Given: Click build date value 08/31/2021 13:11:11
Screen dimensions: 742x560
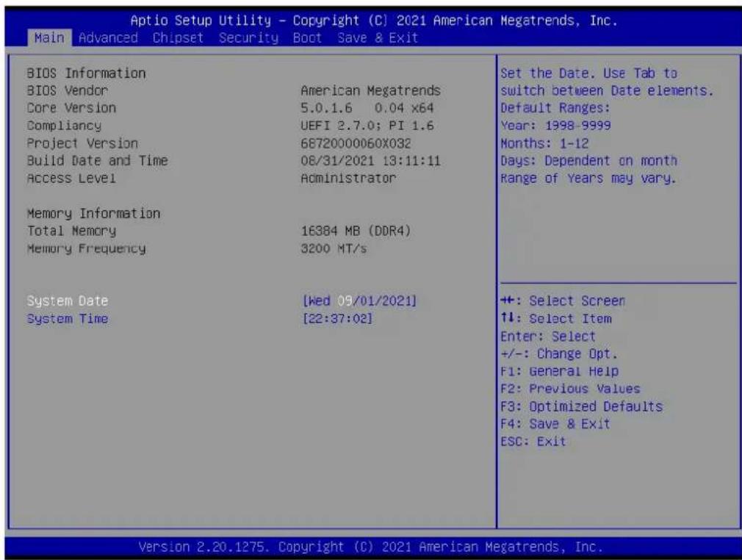Looking at the screenshot, I should [x=370, y=160].
